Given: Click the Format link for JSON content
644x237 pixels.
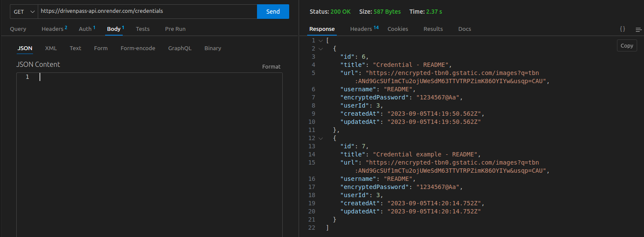Looking at the screenshot, I should coord(271,66).
